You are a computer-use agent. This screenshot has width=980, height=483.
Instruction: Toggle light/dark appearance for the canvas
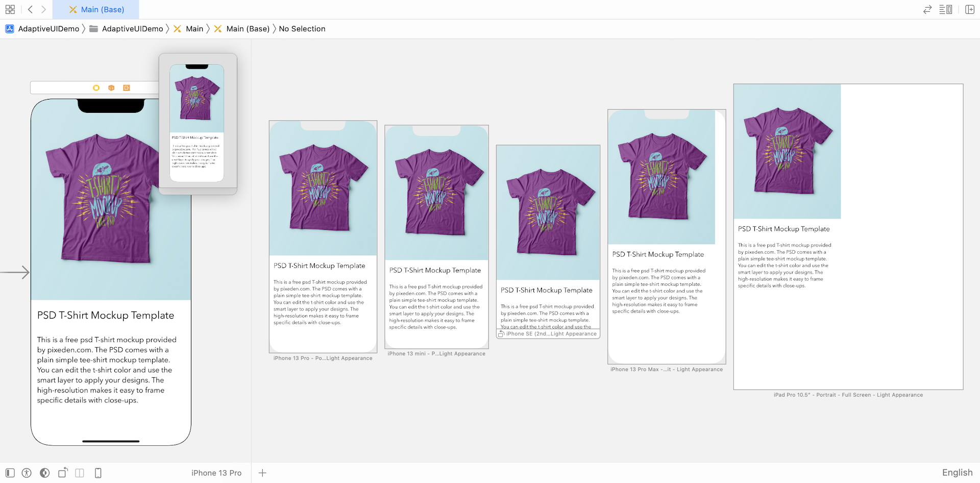tap(45, 473)
